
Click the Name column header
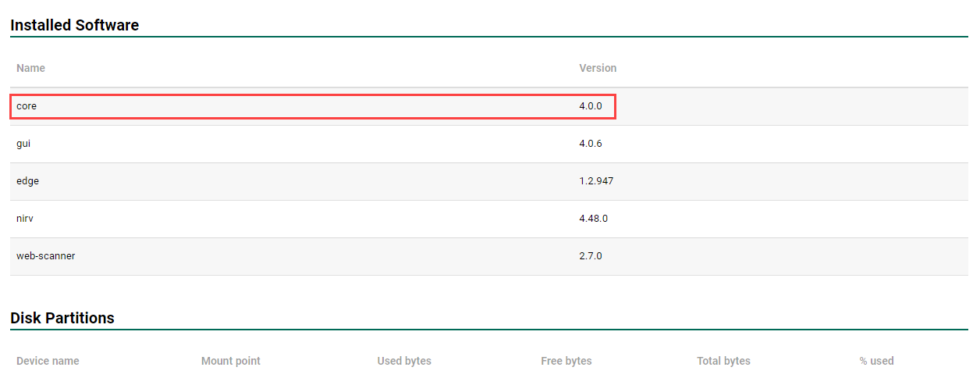coord(30,68)
